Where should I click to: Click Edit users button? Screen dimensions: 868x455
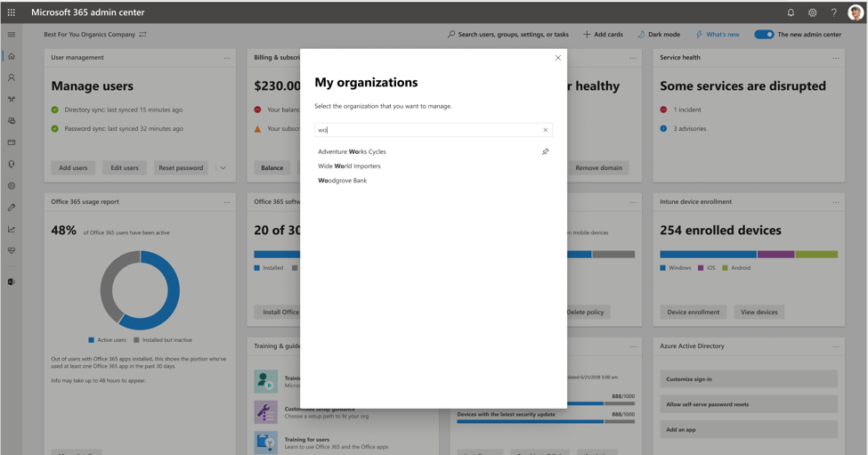click(x=125, y=167)
